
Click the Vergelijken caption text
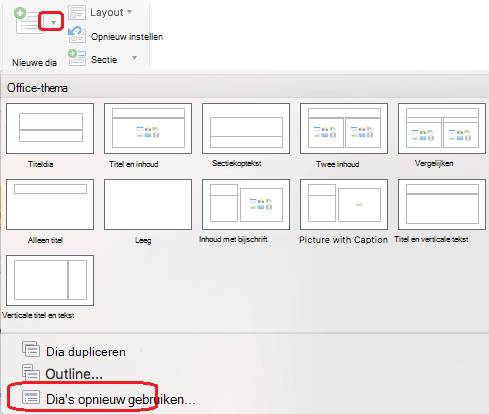434,163
